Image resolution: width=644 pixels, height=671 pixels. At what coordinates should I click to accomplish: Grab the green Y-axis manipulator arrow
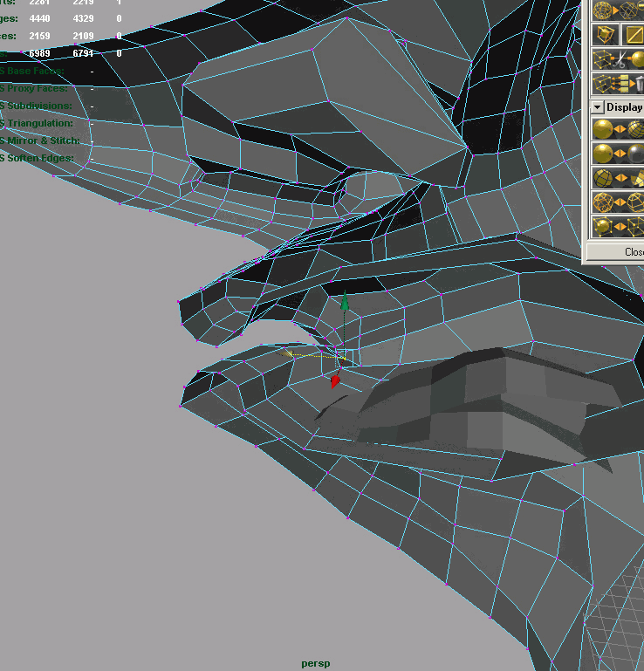pyautogui.click(x=345, y=303)
